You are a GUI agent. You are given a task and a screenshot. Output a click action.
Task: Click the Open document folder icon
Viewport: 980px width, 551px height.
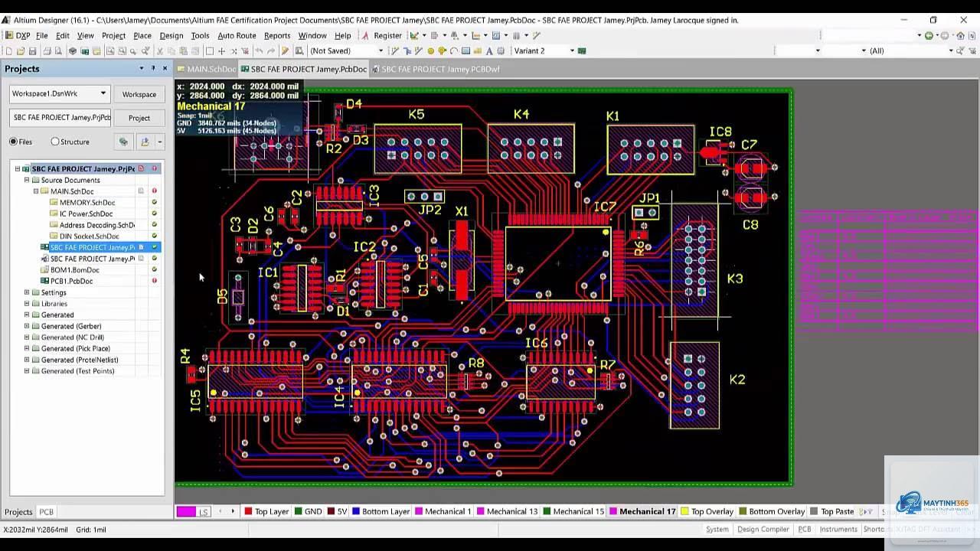tap(21, 51)
